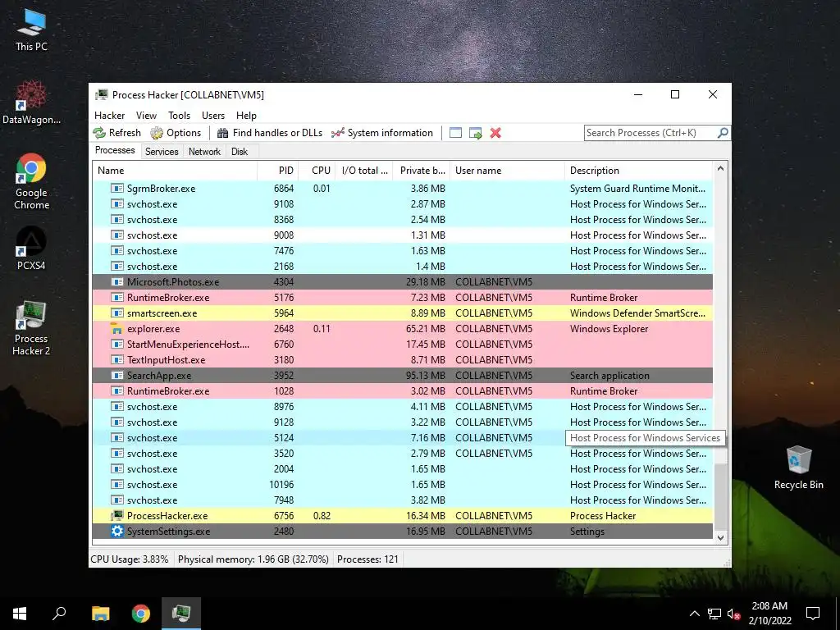
Task: Sort by User name column header
Action: (507, 171)
